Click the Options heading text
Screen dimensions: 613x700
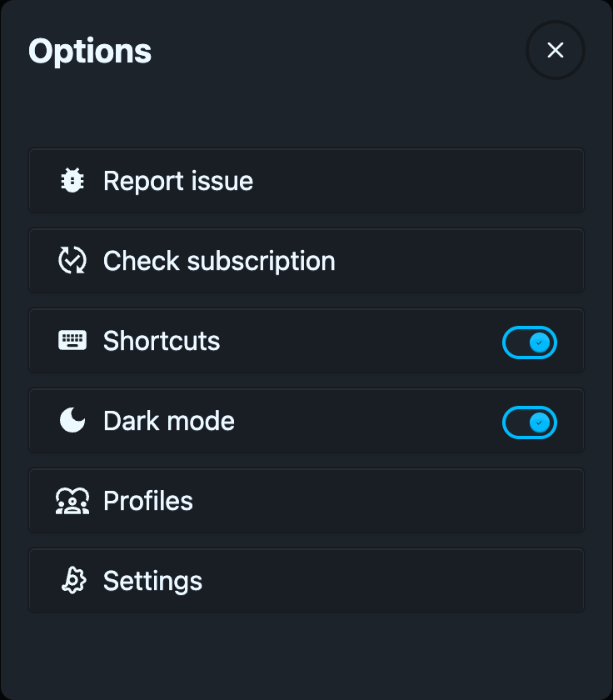tap(90, 52)
